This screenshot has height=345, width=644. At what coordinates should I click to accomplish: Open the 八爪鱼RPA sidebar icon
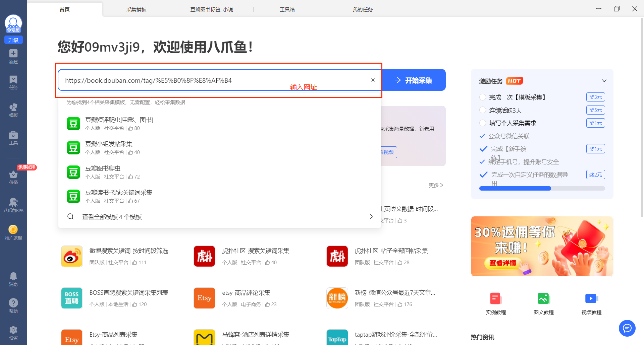pos(13,205)
